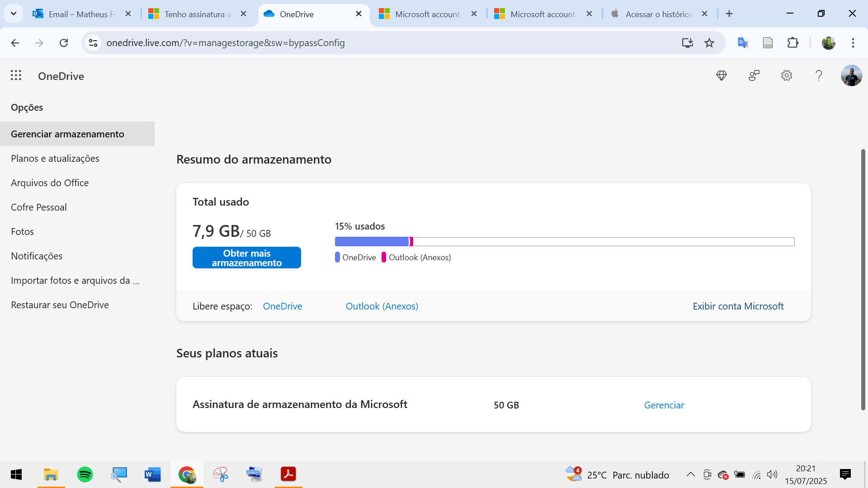Click the page vertical scrollbar
This screenshot has height=488, width=868.
coord(863,280)
